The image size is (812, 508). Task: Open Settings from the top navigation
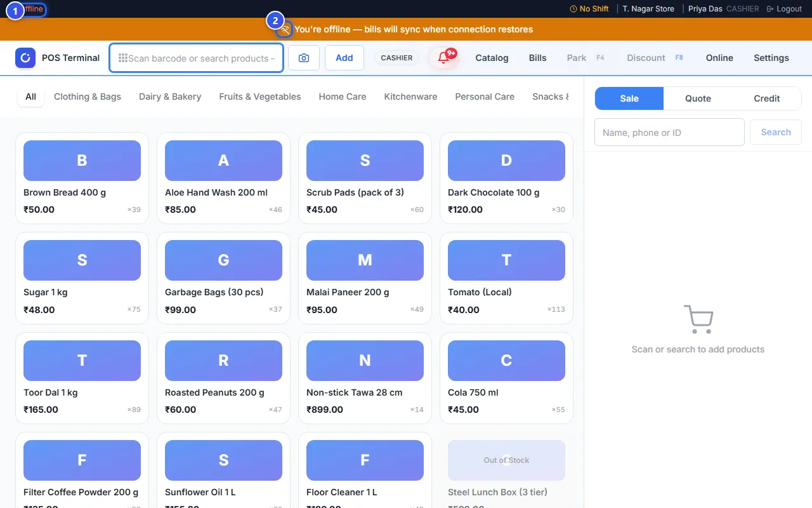771,58
